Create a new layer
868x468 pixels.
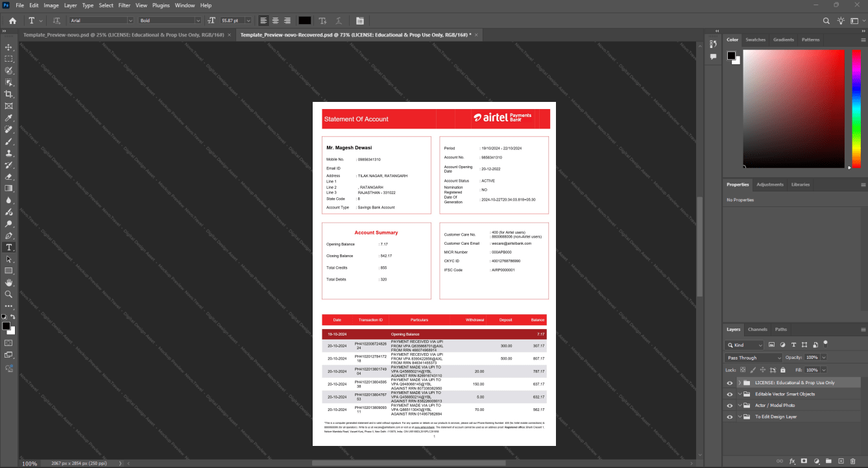(x=841, y=461)
